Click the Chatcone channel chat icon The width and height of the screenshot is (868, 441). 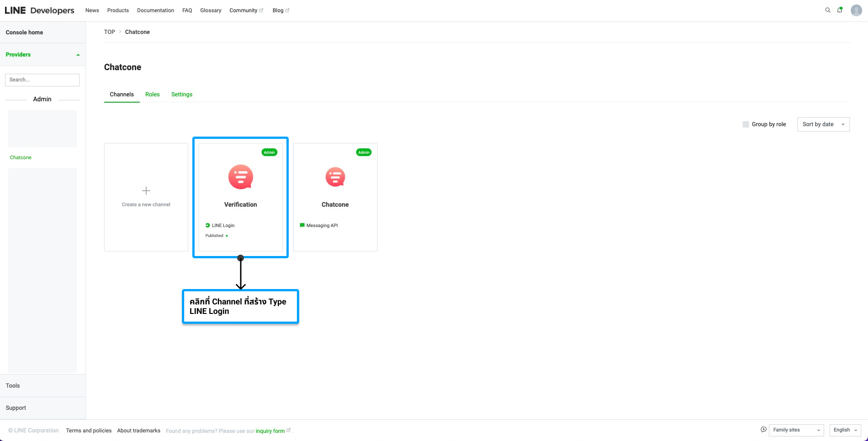click(x=335, y=177)
